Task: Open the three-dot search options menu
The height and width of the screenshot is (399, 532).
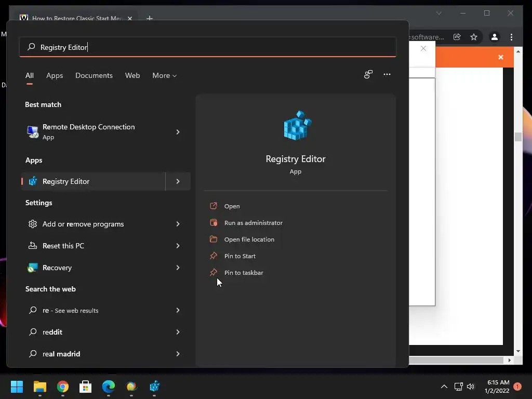Action: 387,74
